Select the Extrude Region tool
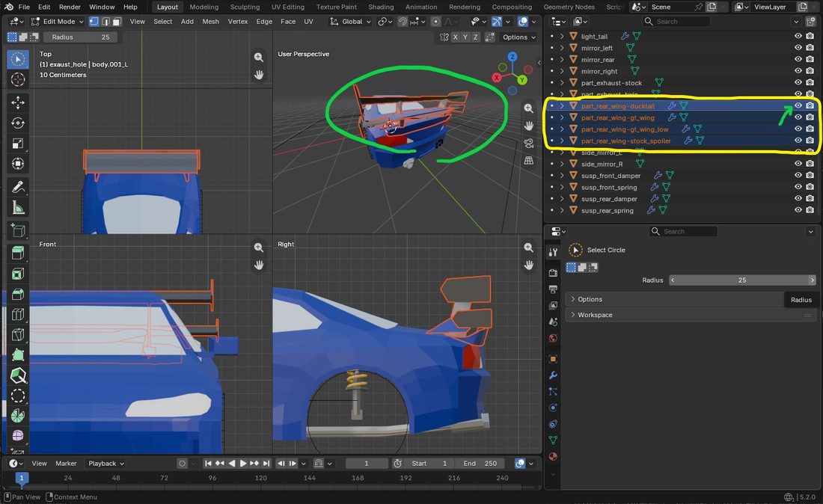The width and height of the screenshot is (823, 504). 18,253
